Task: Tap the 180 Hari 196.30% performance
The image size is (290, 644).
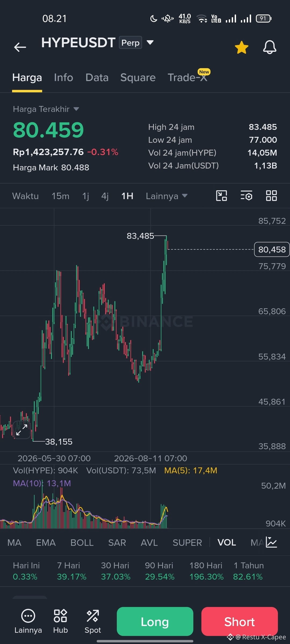Action: click(206, 571)
